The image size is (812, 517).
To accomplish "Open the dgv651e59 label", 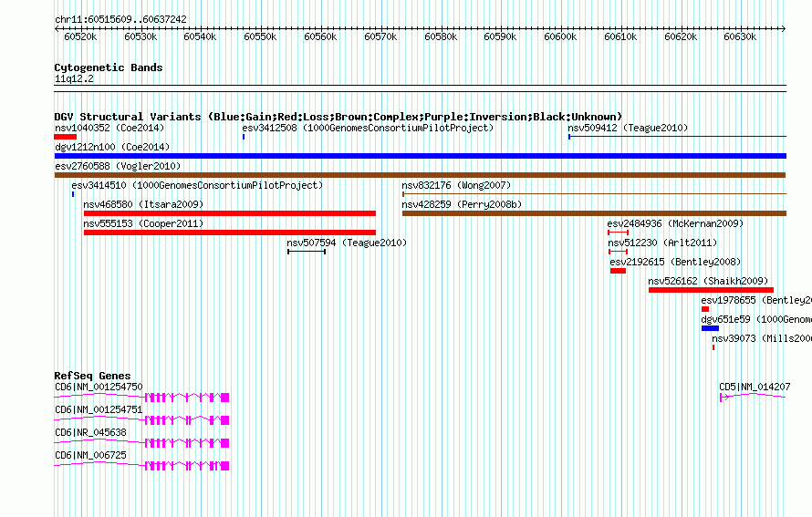I will click(756, 319).
